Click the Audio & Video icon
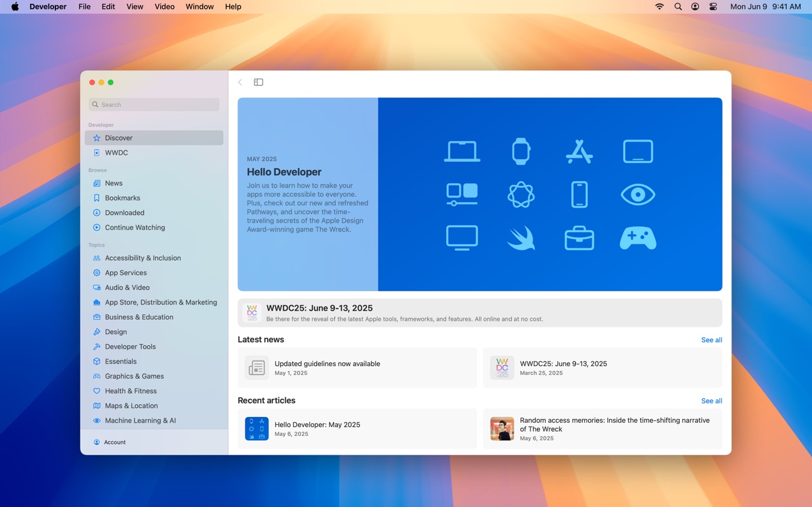812x507 pixels. pyautogui.click(x=96, y=287)
